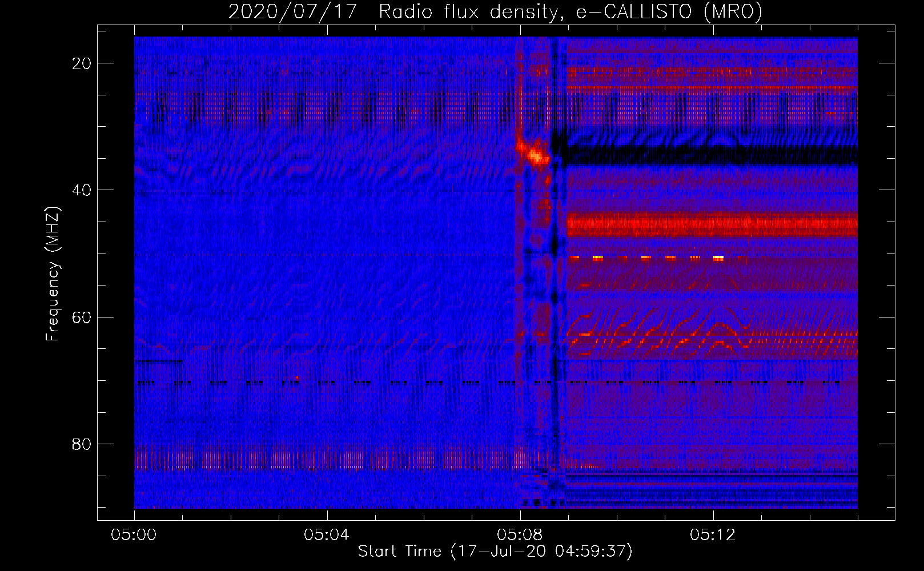Click the 60 MHz frequency tick label

coord(82,317)
